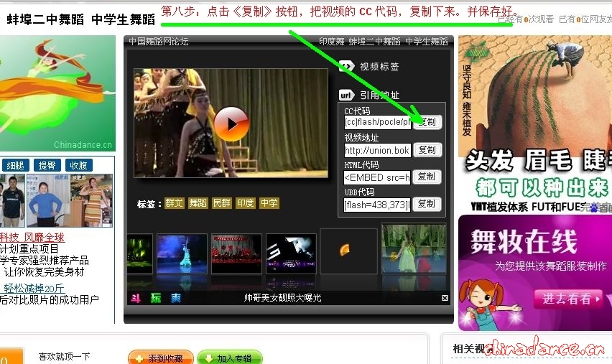Click the pink 斗 icon in the player bar
This screenshot has width=612, height=364.
pos(136,299)
